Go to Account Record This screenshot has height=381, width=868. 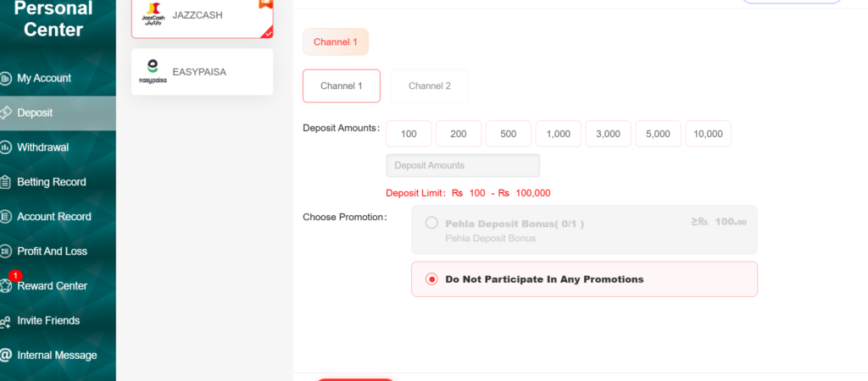pyautogui.click(x=54, y=217)
